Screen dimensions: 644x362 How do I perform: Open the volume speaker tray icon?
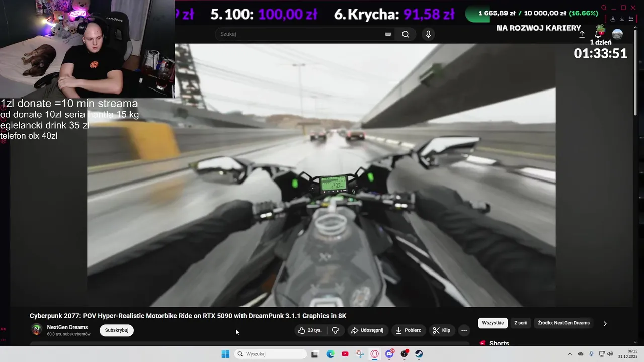pos(610,354)
